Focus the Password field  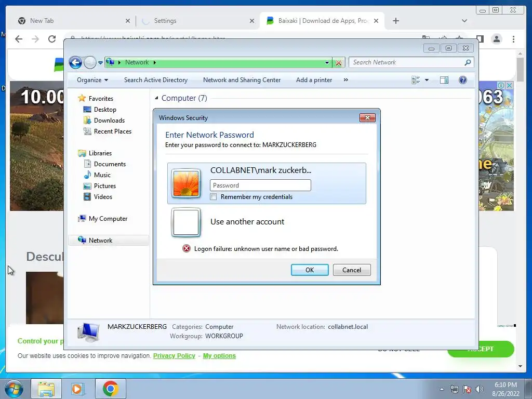tap(260, 185)
